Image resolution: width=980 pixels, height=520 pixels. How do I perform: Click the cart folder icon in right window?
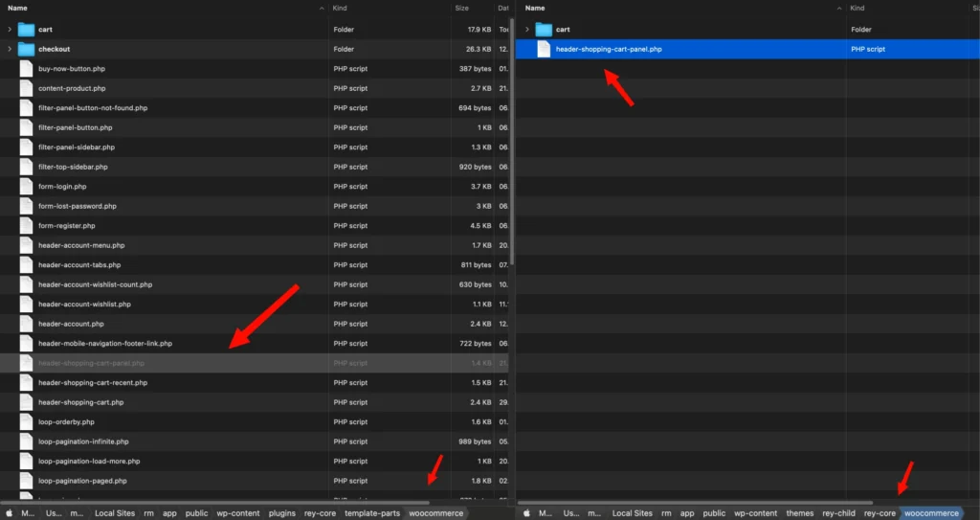[x=544, y=30]
